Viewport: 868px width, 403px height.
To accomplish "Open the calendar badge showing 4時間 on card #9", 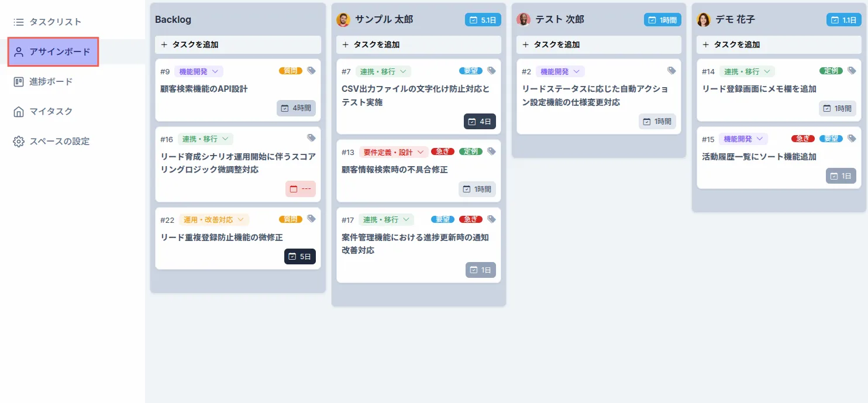I will tap(296, 108).
